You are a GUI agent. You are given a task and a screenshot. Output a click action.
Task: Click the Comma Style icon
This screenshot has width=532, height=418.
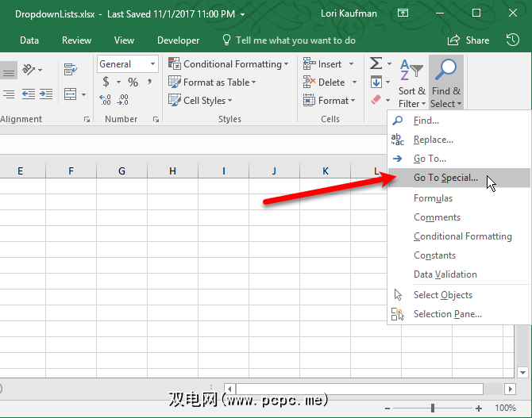[150, 82]
